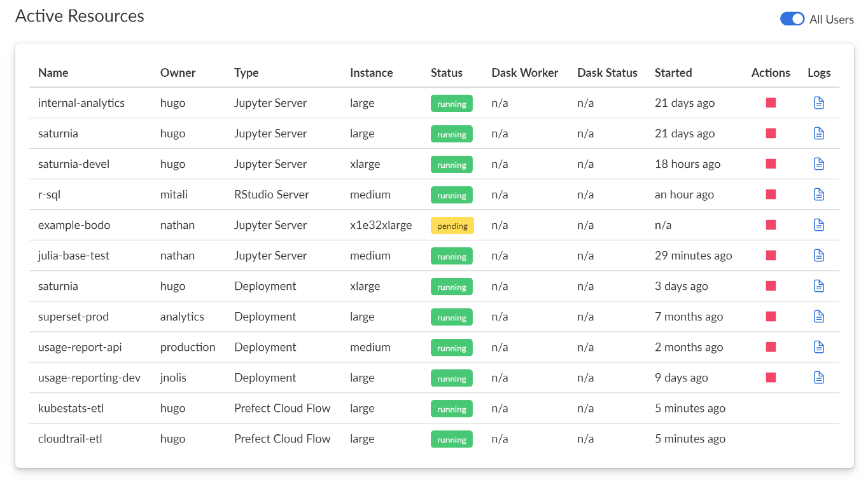Viewport: 868px width, 480px height.
Task: Click running badge for superset-prod
Action: coord(452,317)
